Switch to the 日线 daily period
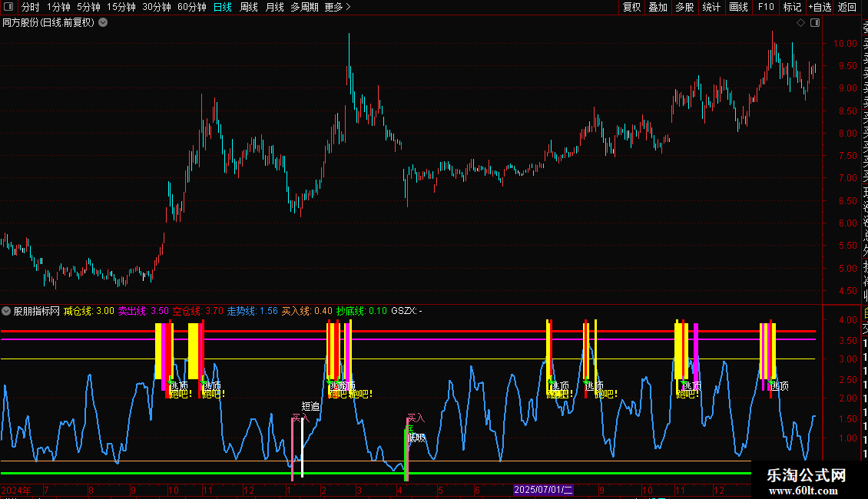 [223, 7]
